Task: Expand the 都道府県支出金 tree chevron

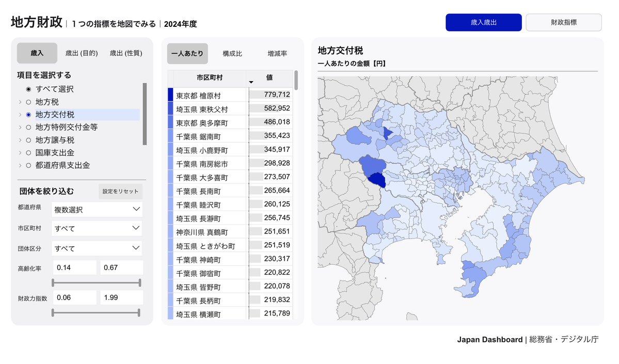Action: tap(20, 165)
